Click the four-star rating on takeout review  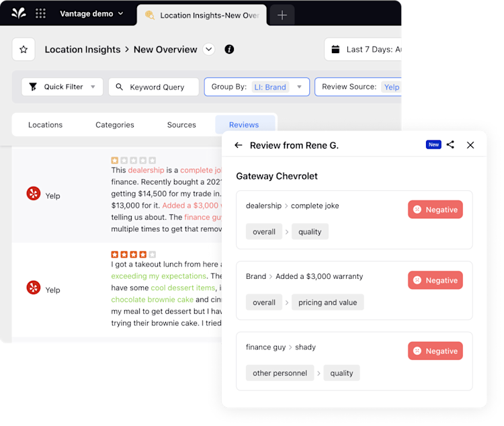point(134,254)
